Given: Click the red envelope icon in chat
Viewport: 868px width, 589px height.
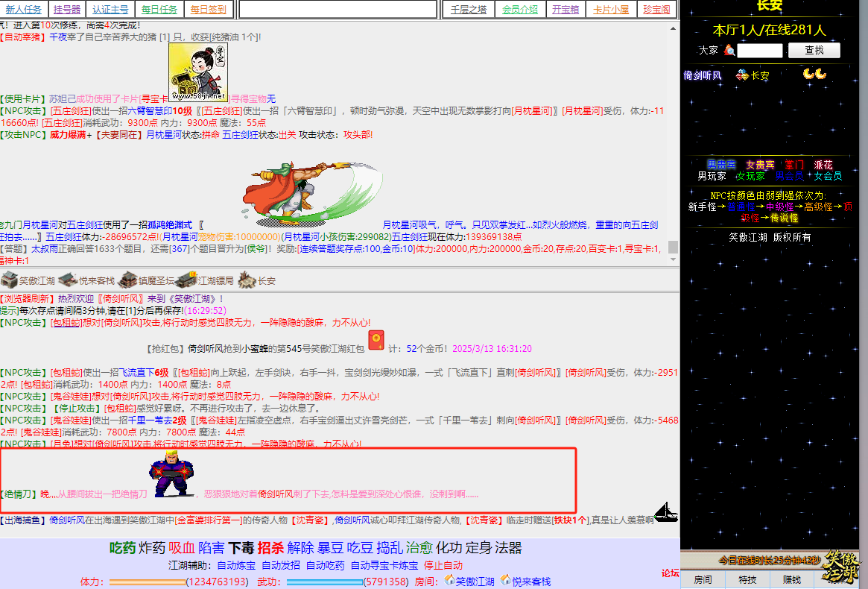Looking at the screenshot, I should [x=376, y=341].
